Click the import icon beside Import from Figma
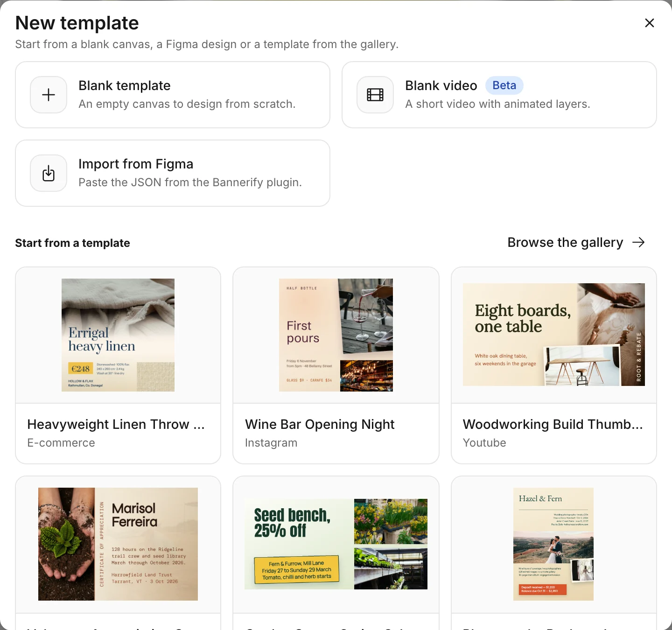The image size is (672, 630). (49, 173)
